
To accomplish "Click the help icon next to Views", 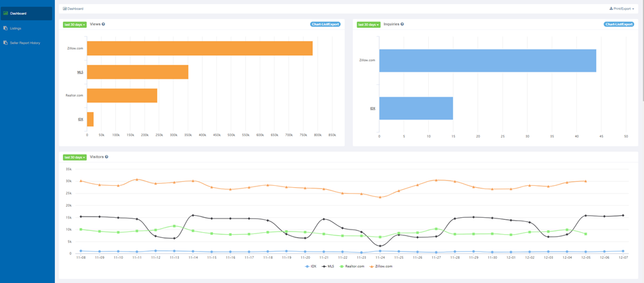I will click(x=104, y=24).
